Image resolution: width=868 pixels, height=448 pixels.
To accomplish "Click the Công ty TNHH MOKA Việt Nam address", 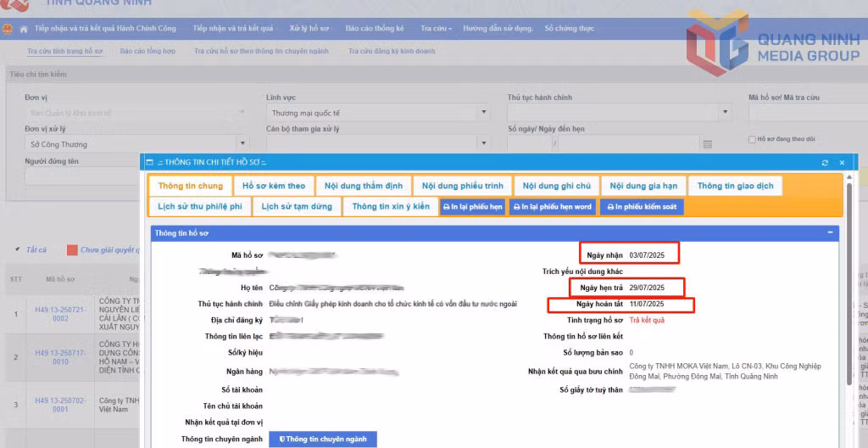I will (x=726, y=372).
